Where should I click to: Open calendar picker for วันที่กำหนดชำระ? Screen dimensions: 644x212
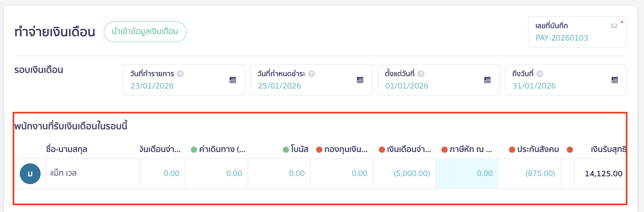click(360, 79)
